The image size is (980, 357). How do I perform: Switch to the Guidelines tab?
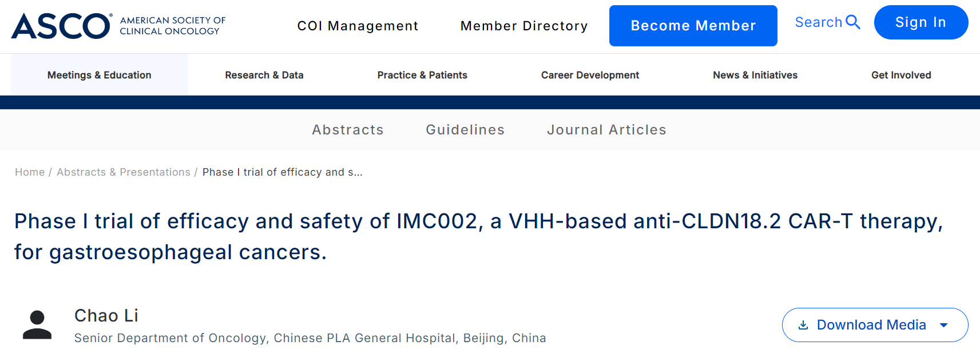point(465,130)
